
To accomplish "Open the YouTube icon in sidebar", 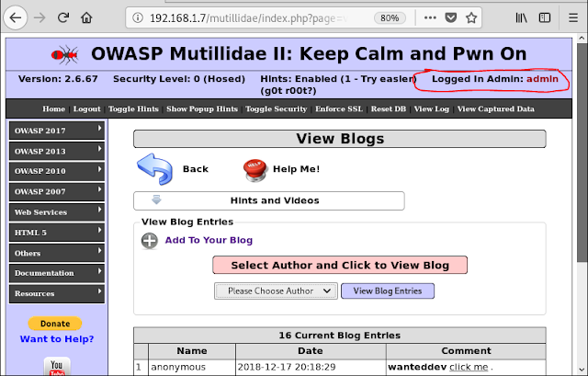I will point(57,366).
